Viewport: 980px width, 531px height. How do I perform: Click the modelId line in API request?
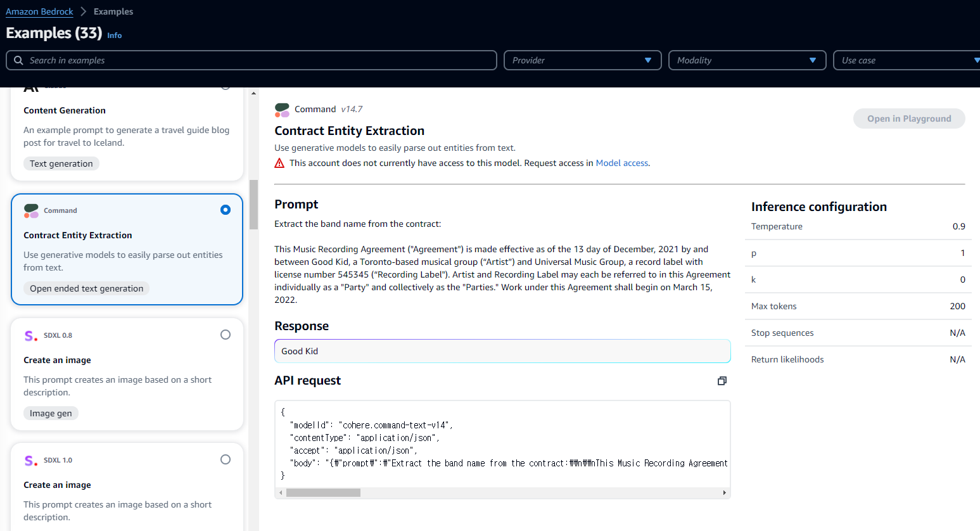click(x=371, y=425)
